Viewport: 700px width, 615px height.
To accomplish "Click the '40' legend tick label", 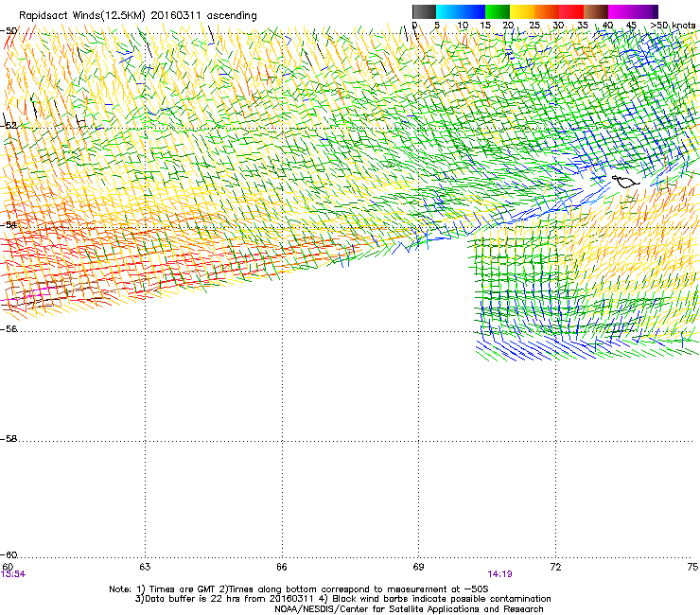I will click(607, 26).
